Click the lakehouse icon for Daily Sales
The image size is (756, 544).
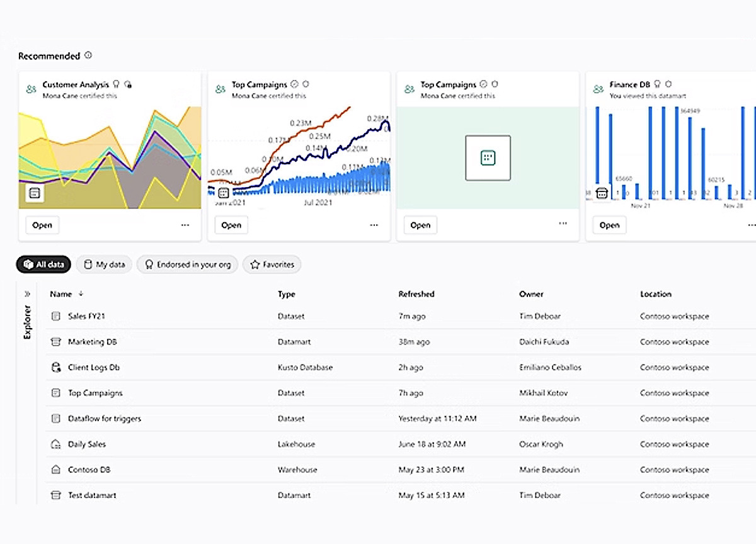click(55, 444)
